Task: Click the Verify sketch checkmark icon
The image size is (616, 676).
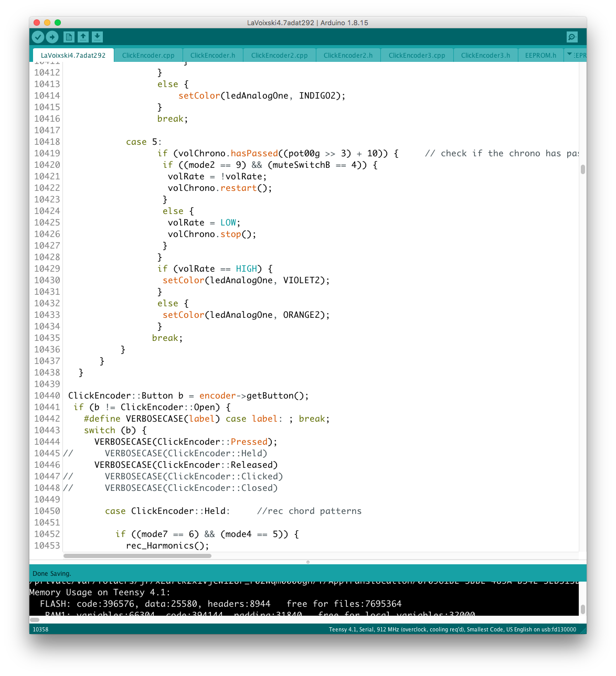Action: (38, 37)
